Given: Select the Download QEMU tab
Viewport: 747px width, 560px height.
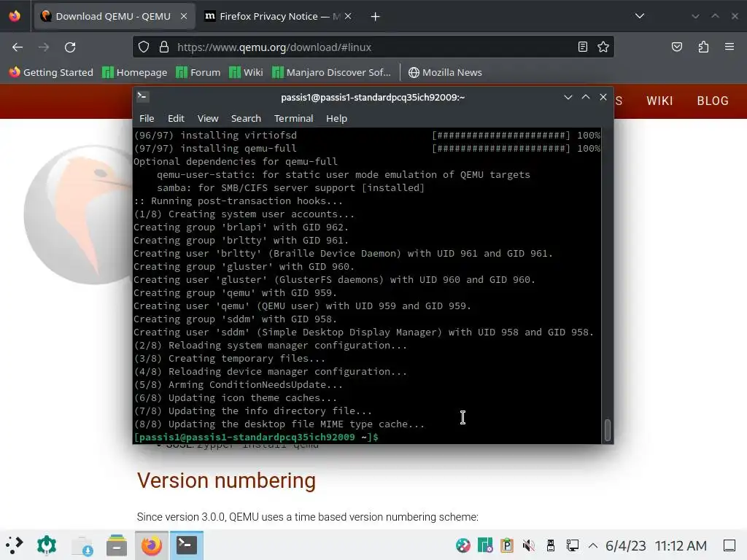Looking at the screenshot, I should [115, 16].
